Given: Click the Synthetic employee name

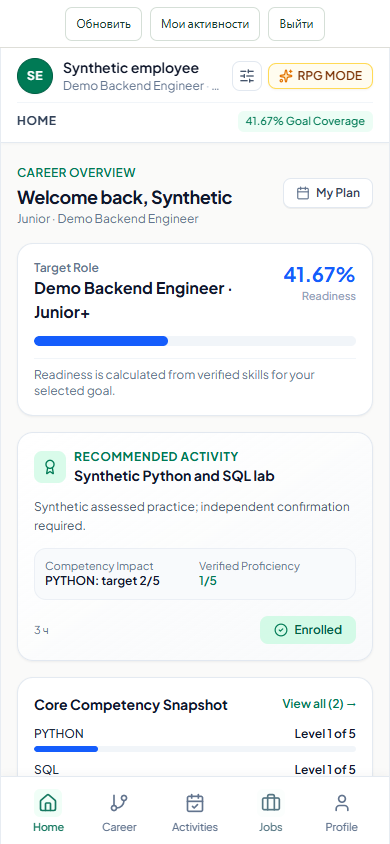Looking at the screenshot, I should [x=131, y=68].
